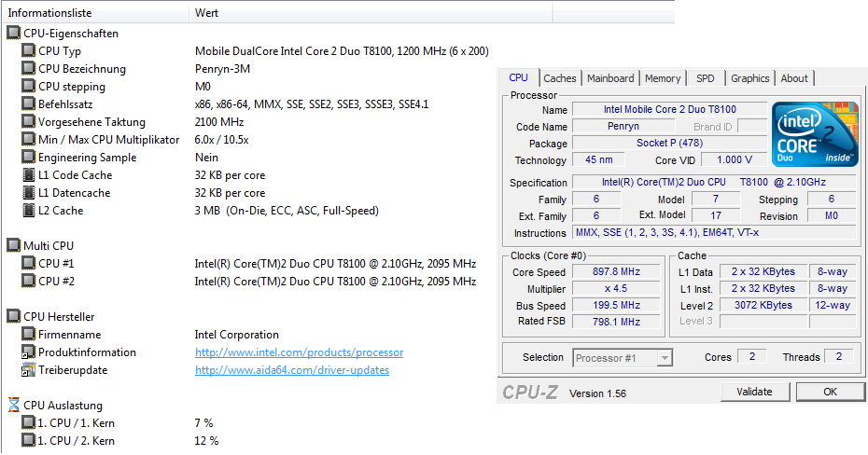Click the CPU-Eigenschaften section chip icon

click(13, 34)
